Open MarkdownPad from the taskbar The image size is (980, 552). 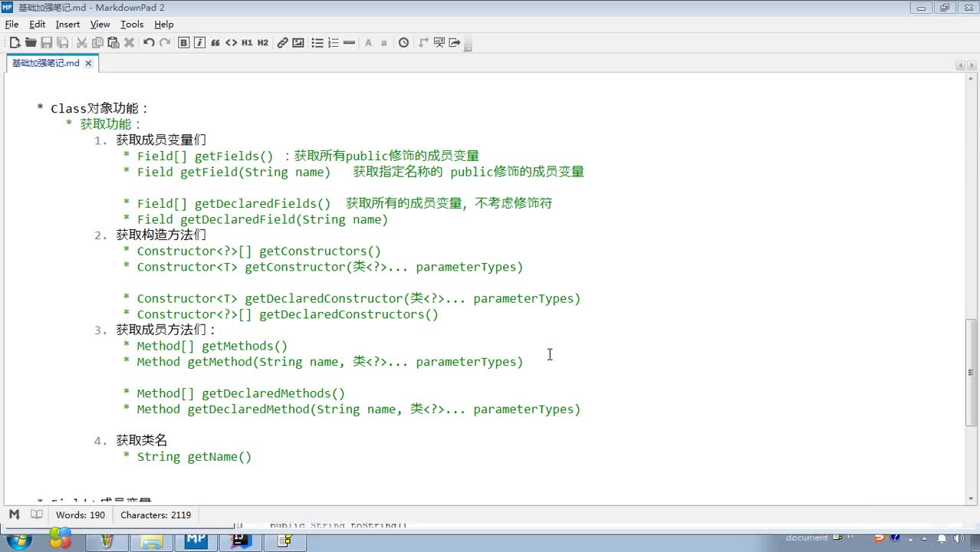point(196,541)
